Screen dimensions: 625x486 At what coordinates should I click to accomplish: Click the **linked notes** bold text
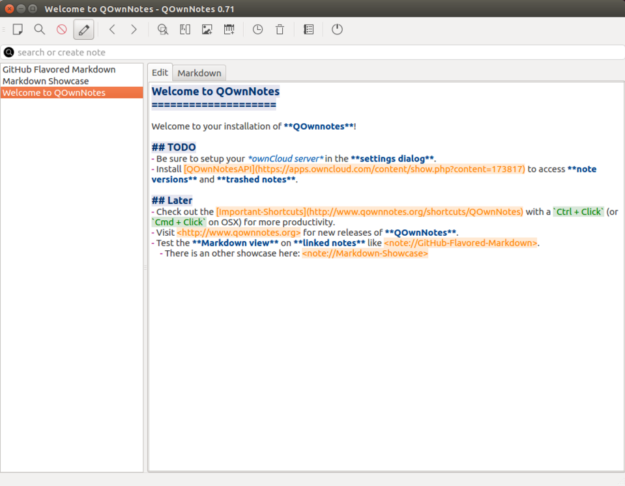pyautogui.click(x=329, y=243)
